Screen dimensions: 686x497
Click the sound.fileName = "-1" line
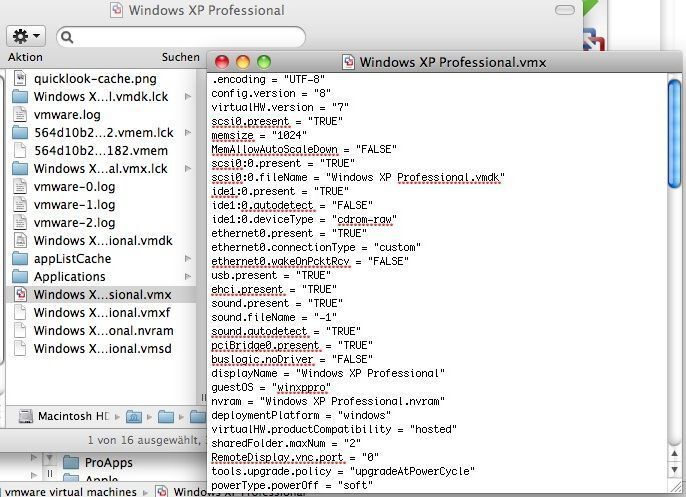pyautogui.click(x=274, y=317)
